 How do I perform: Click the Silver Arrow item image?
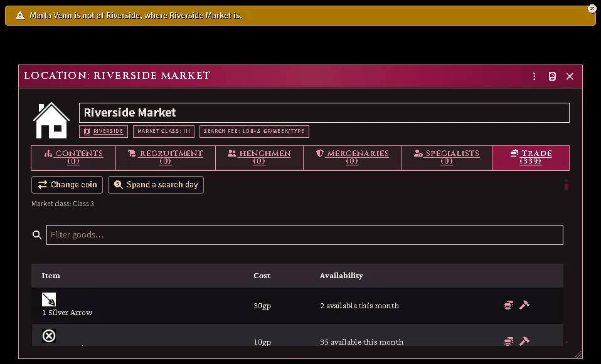click(49, 299)
